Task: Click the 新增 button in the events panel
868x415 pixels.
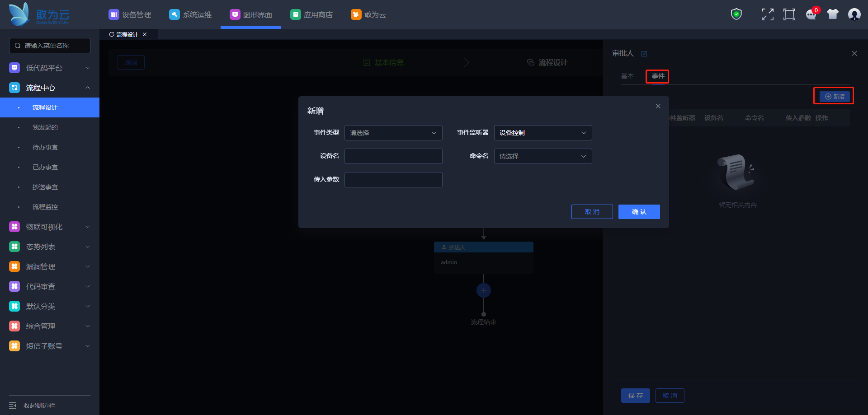Action: [835, 97]
